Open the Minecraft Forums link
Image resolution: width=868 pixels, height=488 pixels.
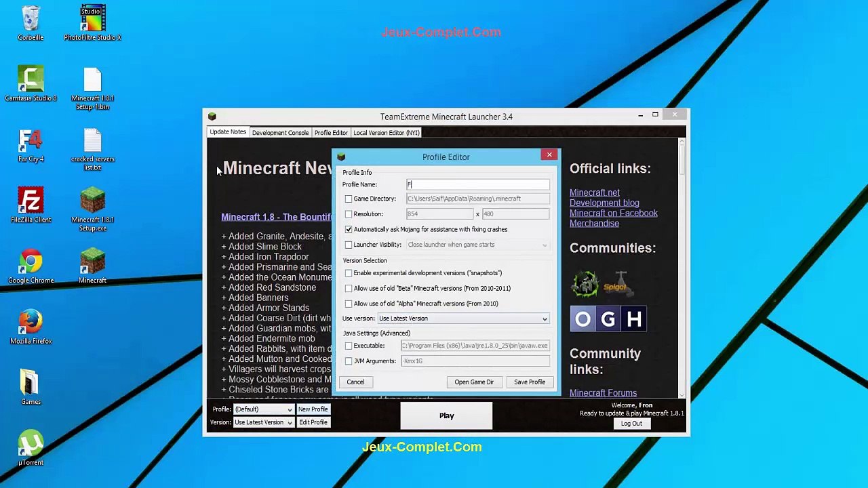(x=603, y=393)
